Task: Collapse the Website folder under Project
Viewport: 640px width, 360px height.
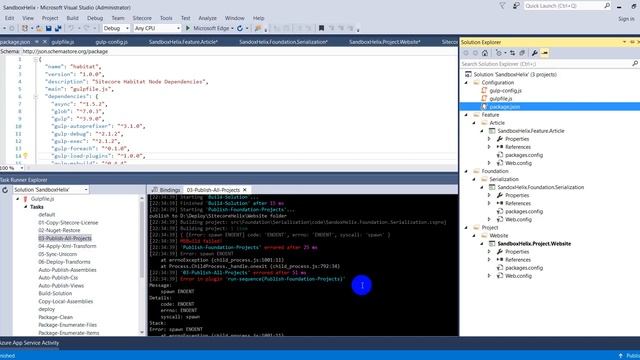Action: click(474, 236)
